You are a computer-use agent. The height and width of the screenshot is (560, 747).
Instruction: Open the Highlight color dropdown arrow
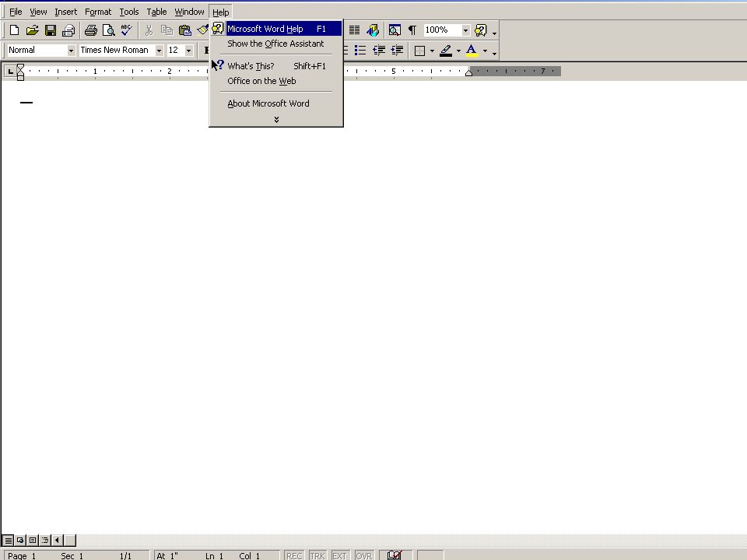[x=458, y=51]
